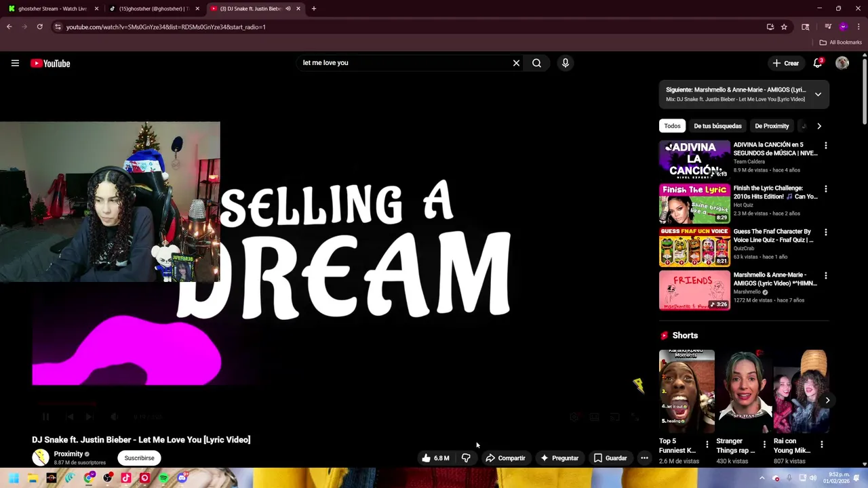
Task: Open options for Rai con Young Mik short
Action: 821,445
